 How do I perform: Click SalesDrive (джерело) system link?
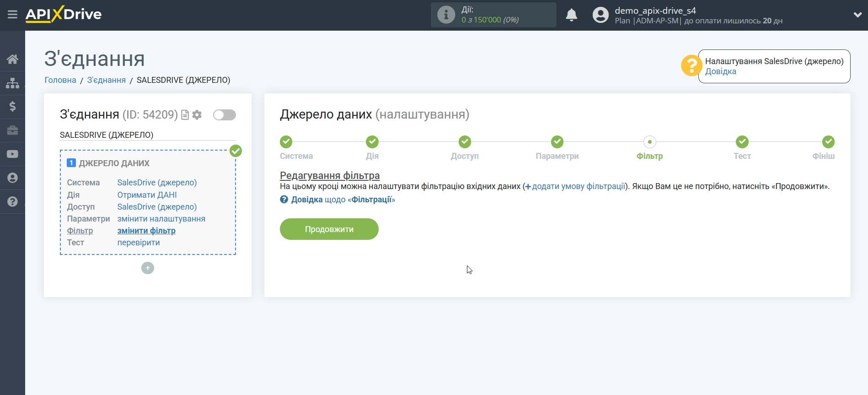pos(157,183)
